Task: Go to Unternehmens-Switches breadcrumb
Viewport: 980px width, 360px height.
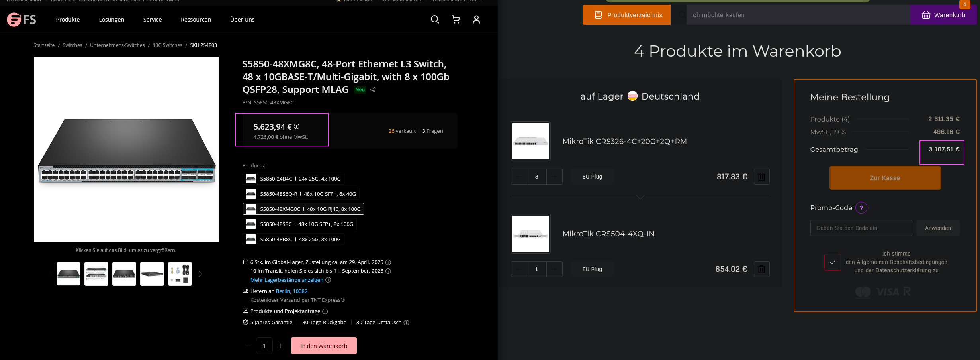Action: click(117, 45)
